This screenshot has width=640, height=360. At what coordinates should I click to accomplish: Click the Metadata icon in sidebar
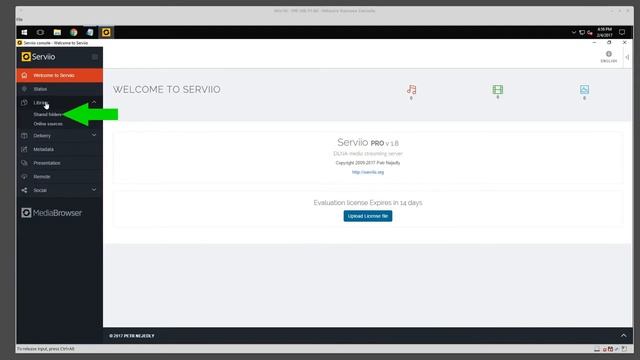24,149
